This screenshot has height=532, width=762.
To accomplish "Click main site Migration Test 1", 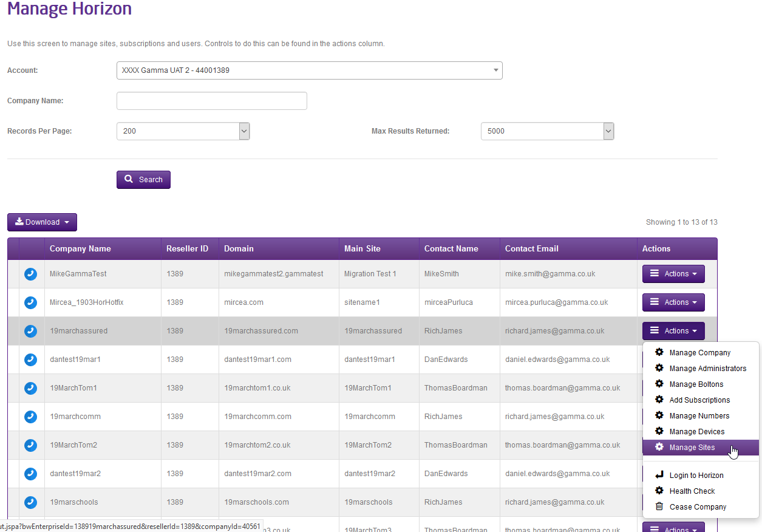I will tap(370, 274).
